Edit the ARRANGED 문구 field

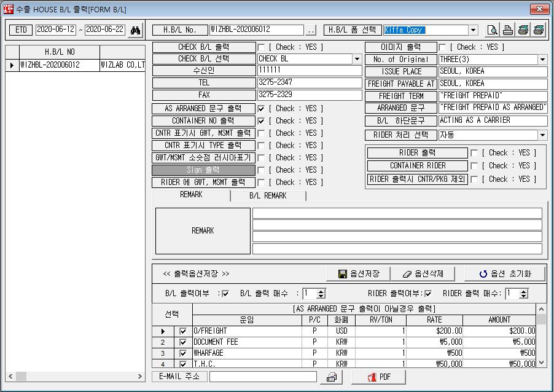pos(493,108)
